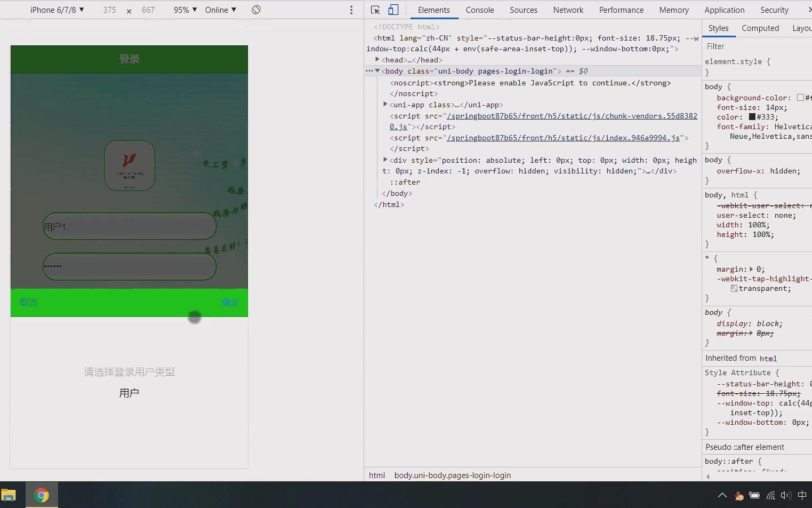Click the overflow-x: hidden declaration

tap(758, 171)
